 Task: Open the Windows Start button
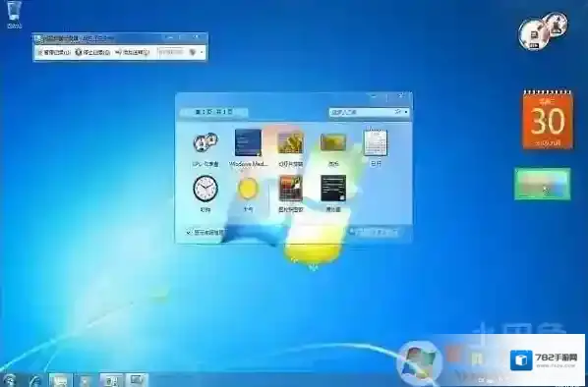[10, 380]
